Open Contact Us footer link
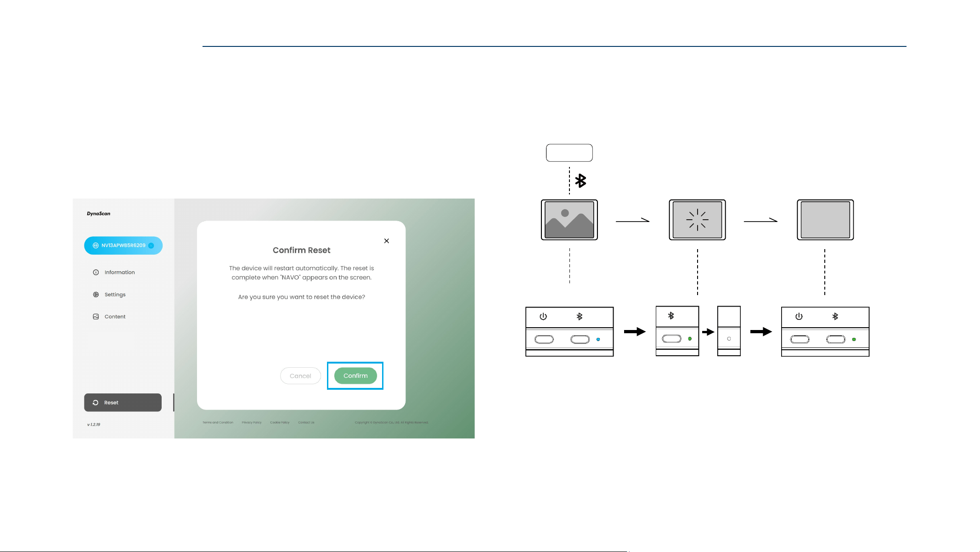The width and height of the screenshot is (980, 552). (x=306, y=422)
